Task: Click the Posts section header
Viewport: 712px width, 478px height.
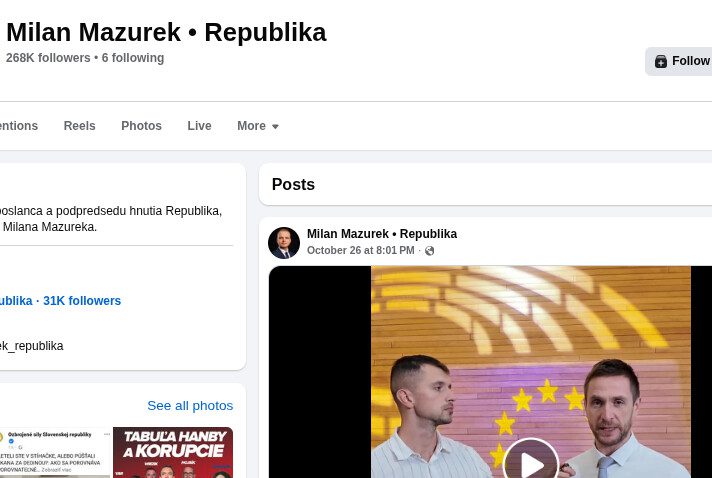Action: 293,184
